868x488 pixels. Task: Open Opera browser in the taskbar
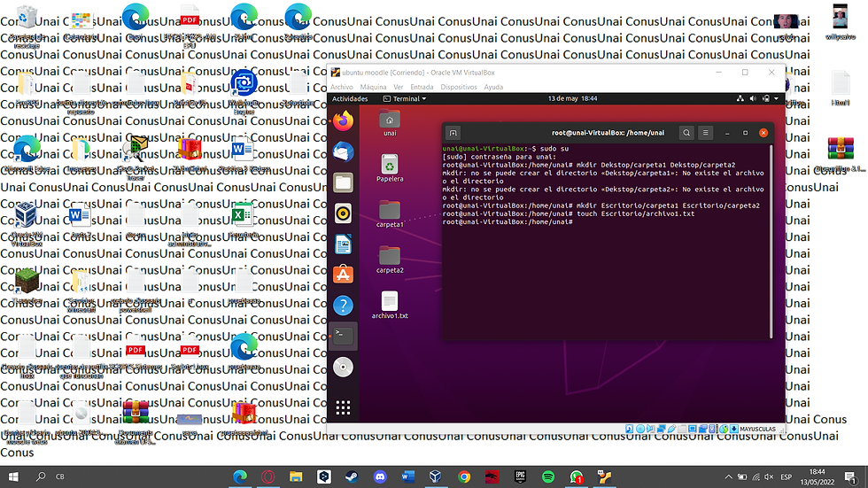tap(267, 476)
